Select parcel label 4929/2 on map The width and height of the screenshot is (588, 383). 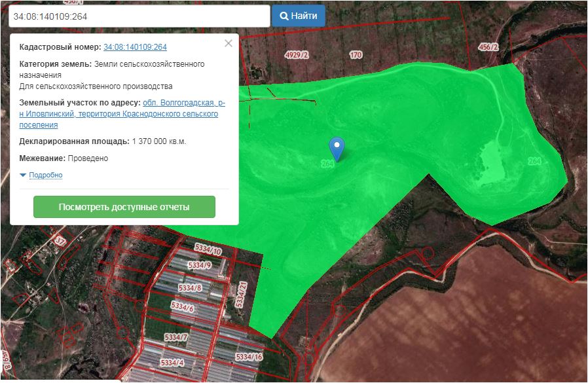pyautogui.click(x=297, y=55)
